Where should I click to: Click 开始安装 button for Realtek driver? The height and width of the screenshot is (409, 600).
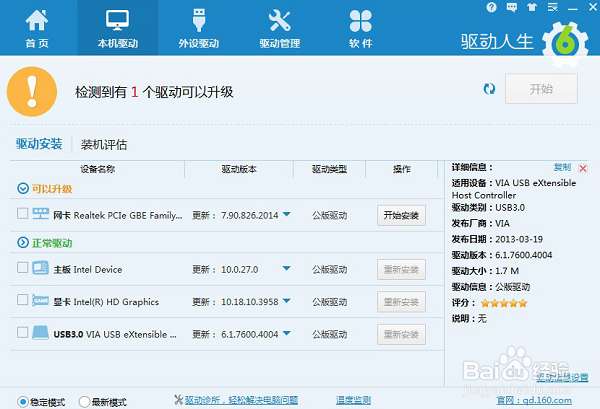point(401,215)
